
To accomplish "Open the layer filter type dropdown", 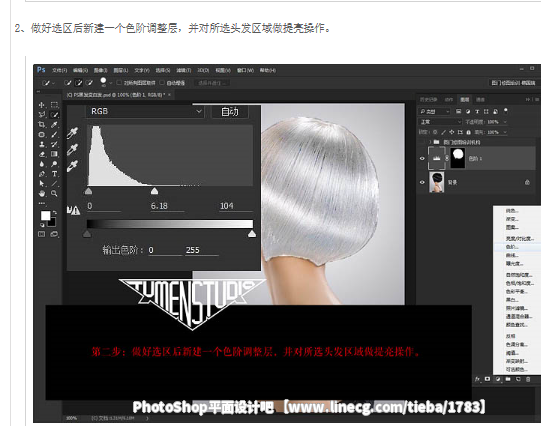I will pyautogui.click(x=434, y=111).
